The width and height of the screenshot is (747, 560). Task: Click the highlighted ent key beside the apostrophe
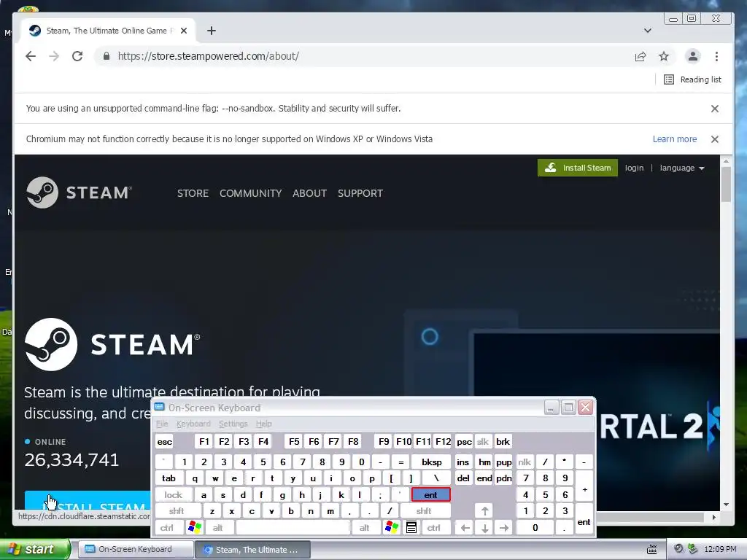click(x=430, y=495)
